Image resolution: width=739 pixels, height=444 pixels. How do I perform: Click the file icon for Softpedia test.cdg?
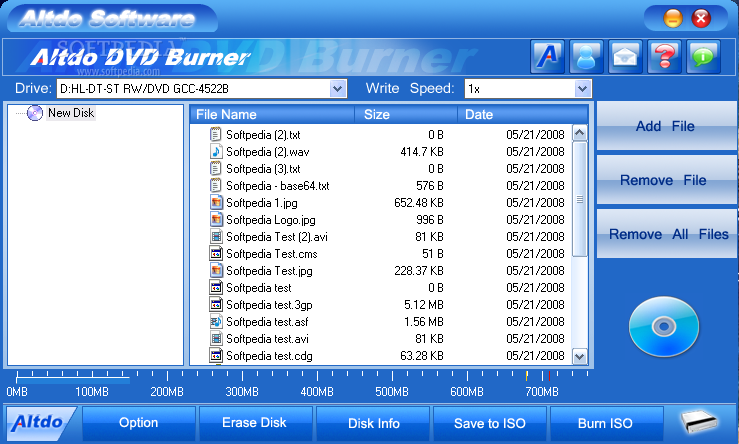[215, 355]
